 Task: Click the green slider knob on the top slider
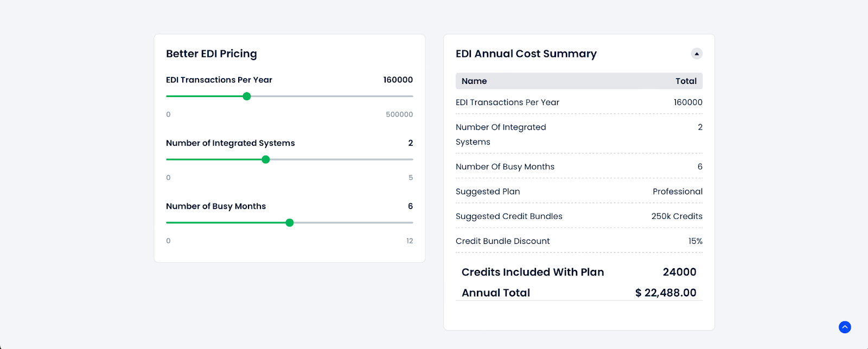pyautogui.click(x=246, y=96)
